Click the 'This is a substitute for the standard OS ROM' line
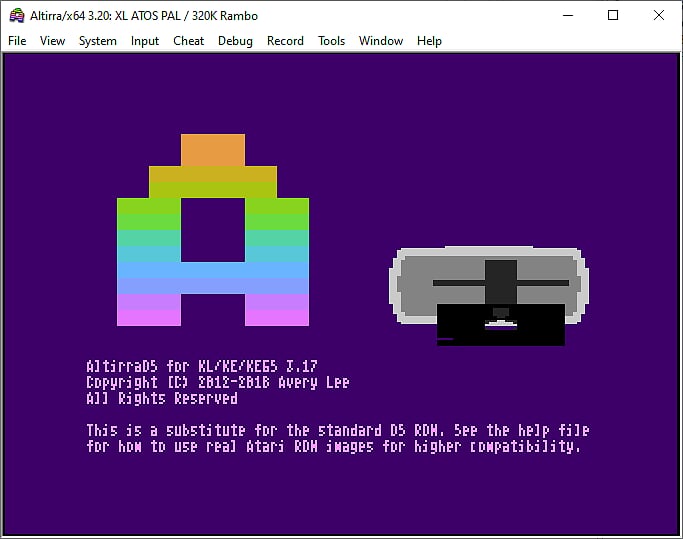Viewport: 683px width, 539px height. pyautogui.click(x=338, y=431)
